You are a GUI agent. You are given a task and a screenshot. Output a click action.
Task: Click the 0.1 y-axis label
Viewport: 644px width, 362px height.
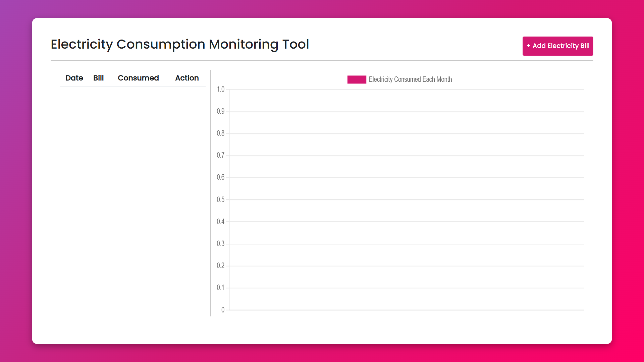(220, 288)
